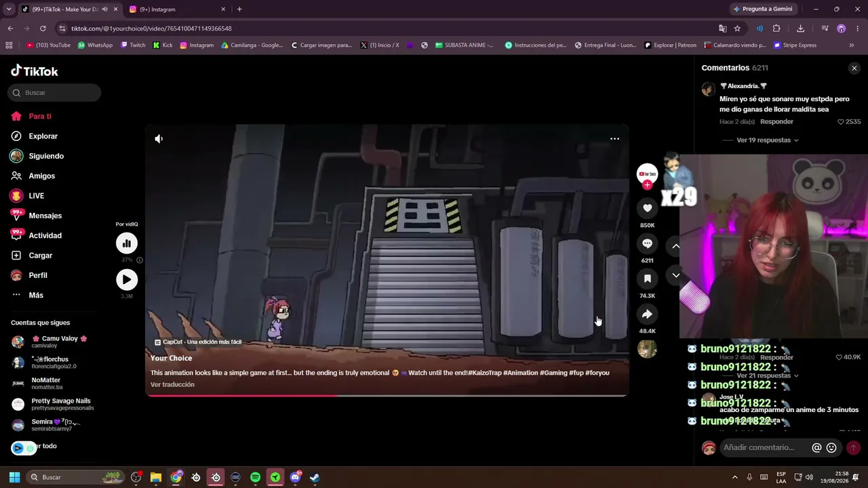Screen dimensions: 868x488
Task: Click the TikTok logo
Action: (35, 71)
